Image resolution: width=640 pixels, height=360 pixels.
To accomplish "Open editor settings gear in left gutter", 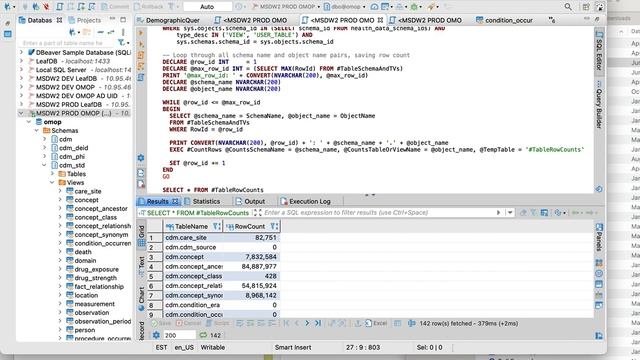I will coord(141,158).
